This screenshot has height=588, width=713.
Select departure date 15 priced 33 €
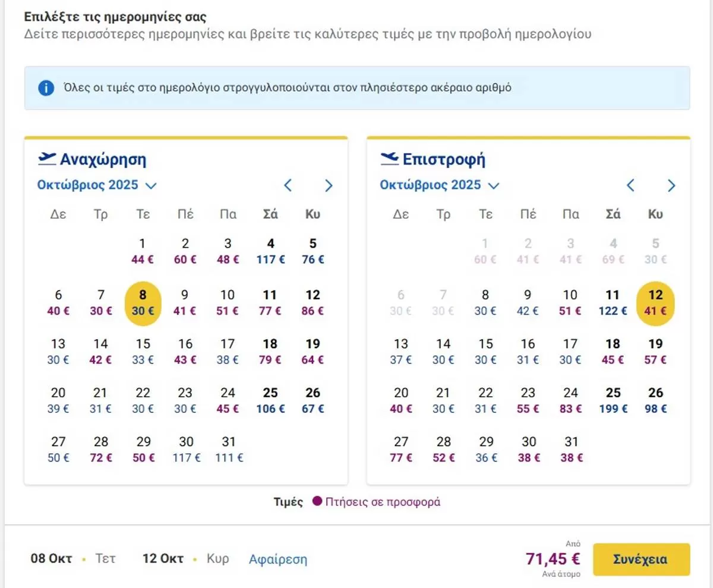pyautogui.click(x=143, y=351)
